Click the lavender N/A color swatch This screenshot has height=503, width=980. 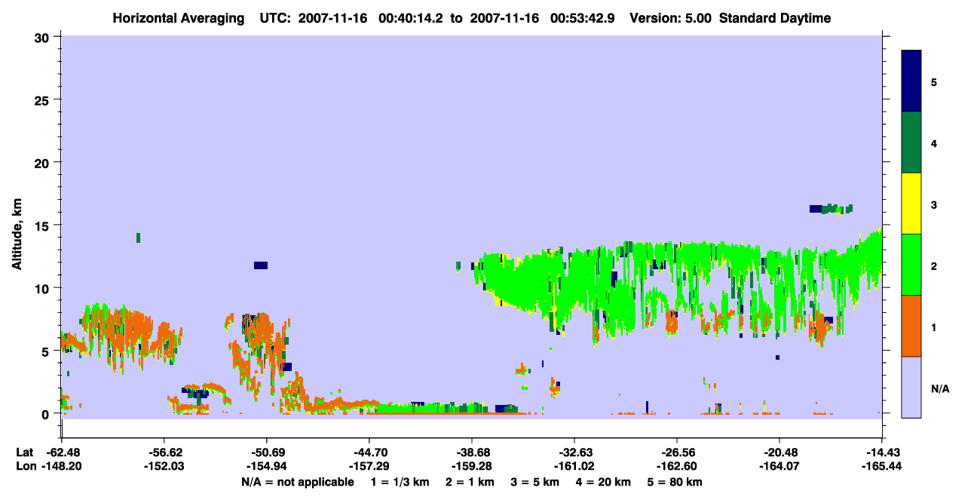coord(911,387)
